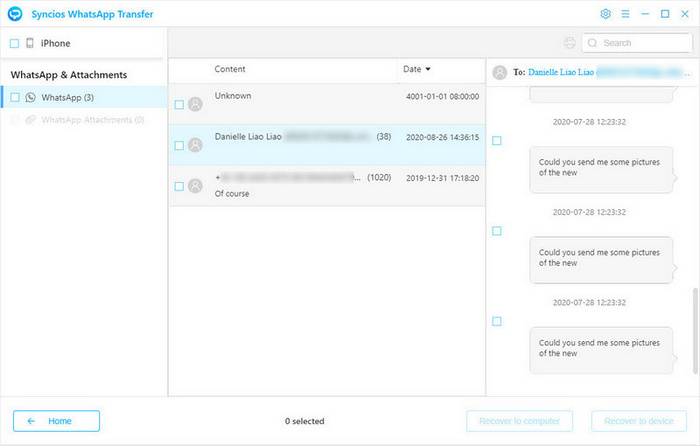This screenshot has width=700, height=446.
Task: Tick the iPhone checkbox
Action: point(14,43)
